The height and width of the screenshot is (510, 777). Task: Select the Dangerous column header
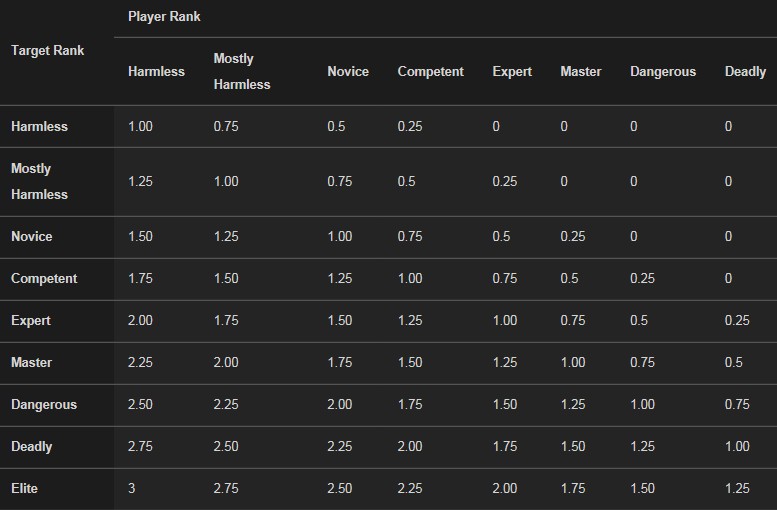tap(663, 71)
